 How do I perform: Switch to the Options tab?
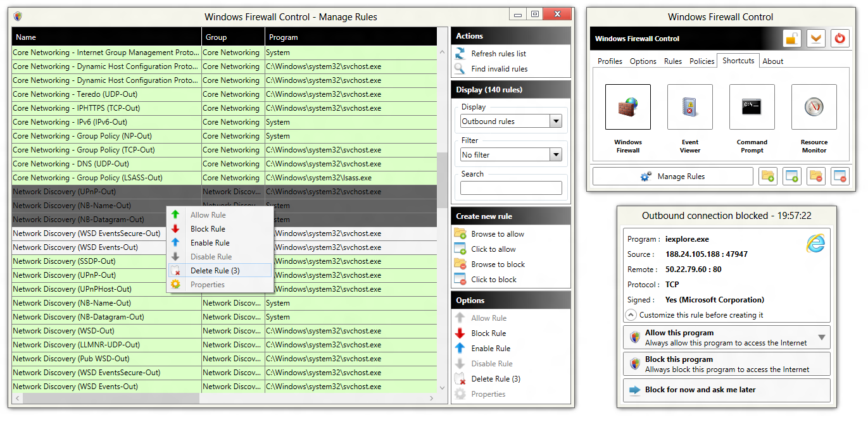point(643,61)
